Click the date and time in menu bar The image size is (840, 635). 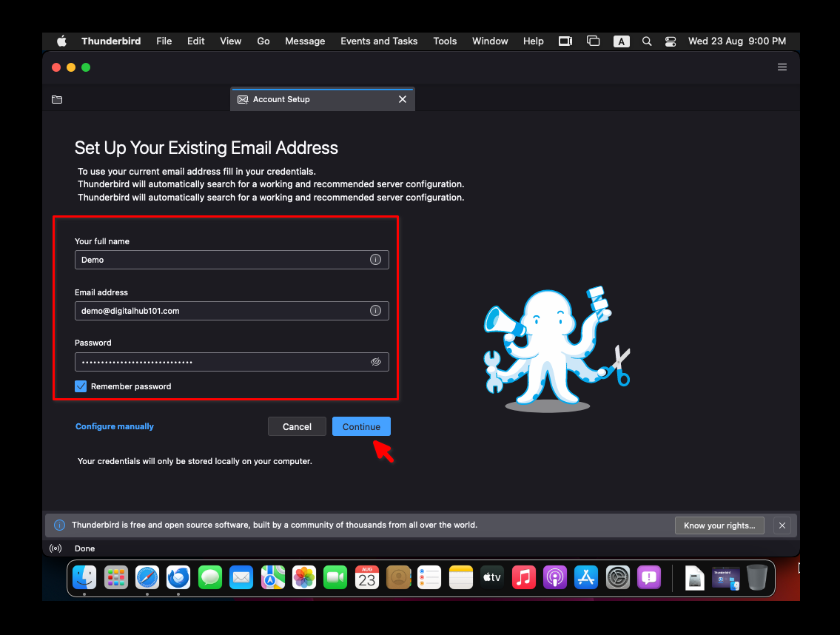click(x=736, y=41)
